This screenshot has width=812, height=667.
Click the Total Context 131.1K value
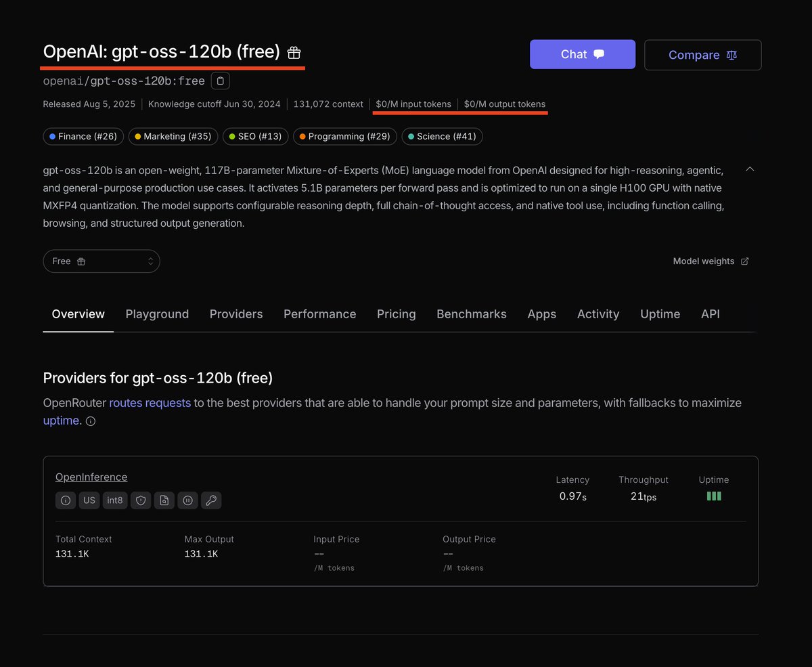pos(72,555)
